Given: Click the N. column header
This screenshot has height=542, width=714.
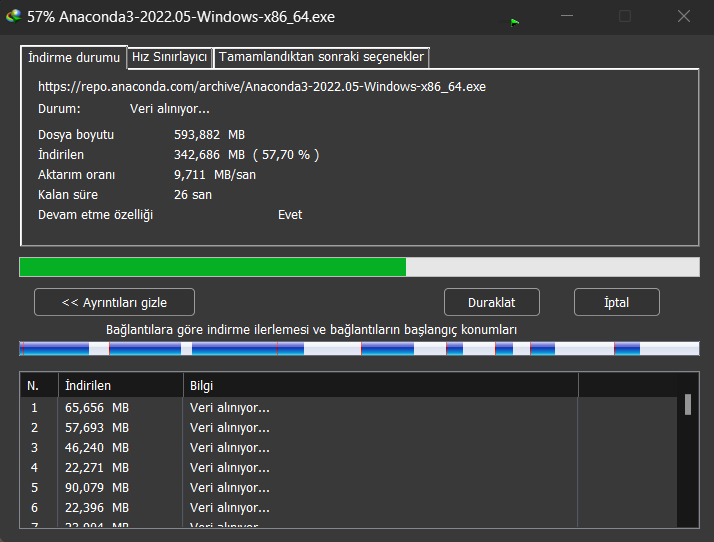Looking at the screenshot, I should [x=39, y=385].
